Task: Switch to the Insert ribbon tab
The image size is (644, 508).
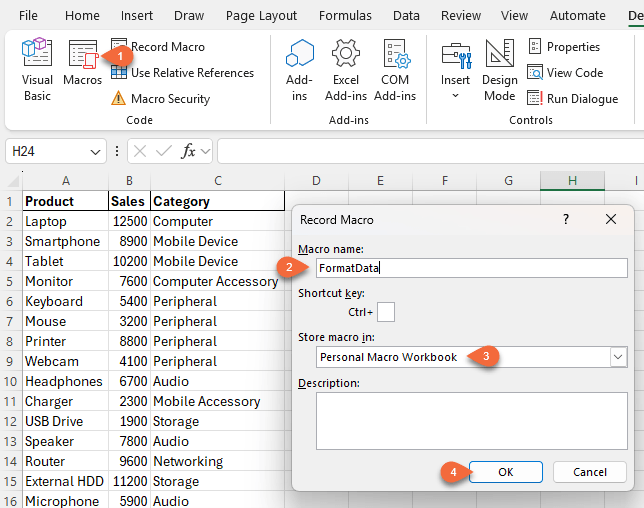Action: (x=137, y=16)
